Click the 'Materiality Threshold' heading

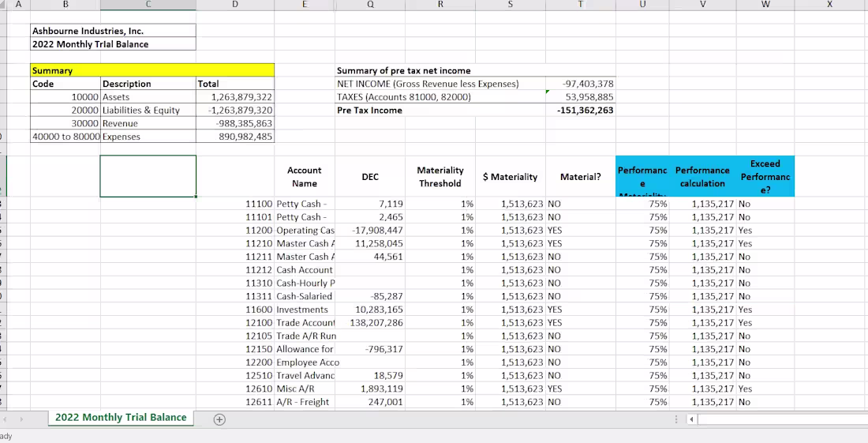coord(440,177)
